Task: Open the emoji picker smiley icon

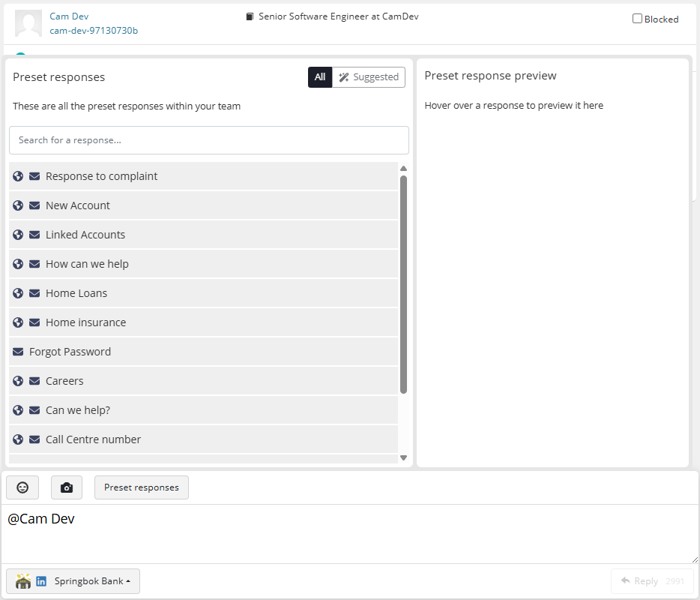Action: click(22, 487)
